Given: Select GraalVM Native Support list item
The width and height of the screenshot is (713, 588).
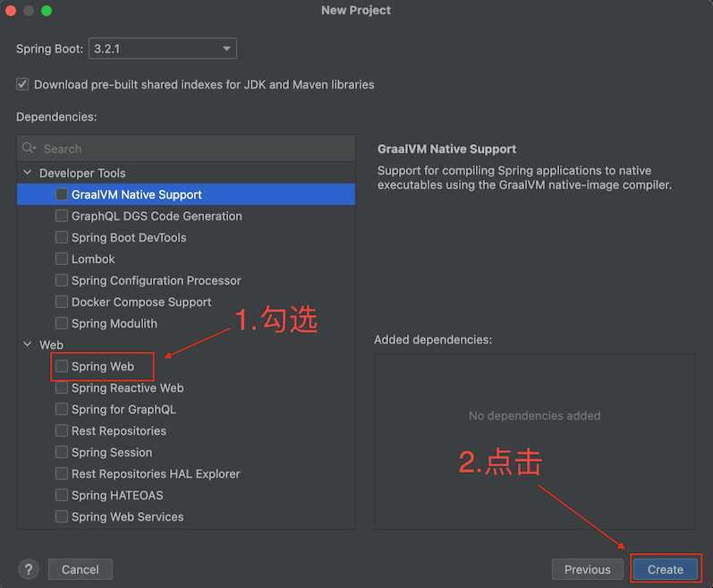Looking at the screenshot, I should pyautogui.click(x=137, y=194).
